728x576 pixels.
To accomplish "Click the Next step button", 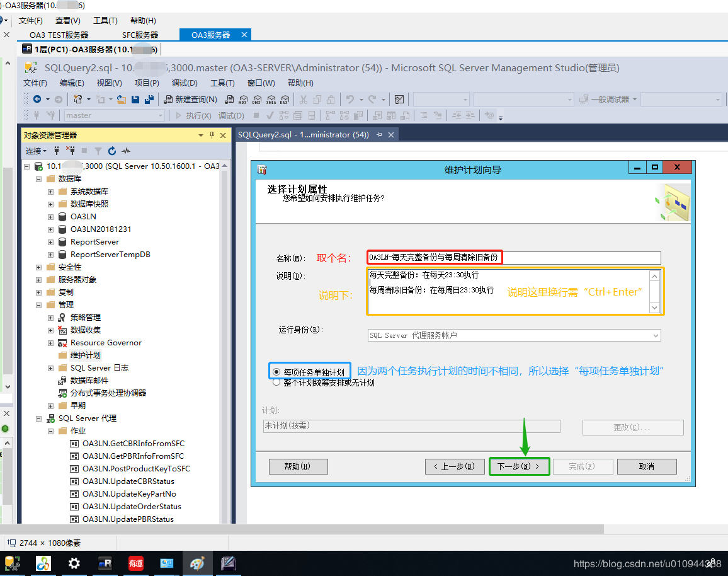I will coord(519,466).
